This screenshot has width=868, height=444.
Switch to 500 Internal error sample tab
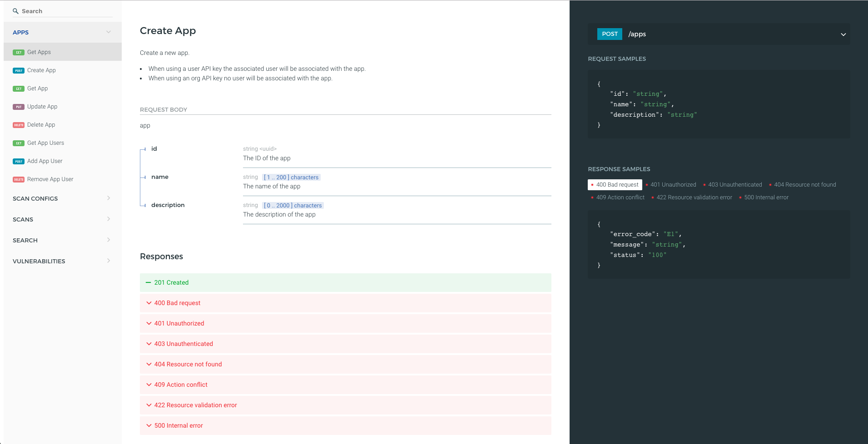tap(766, 197)
